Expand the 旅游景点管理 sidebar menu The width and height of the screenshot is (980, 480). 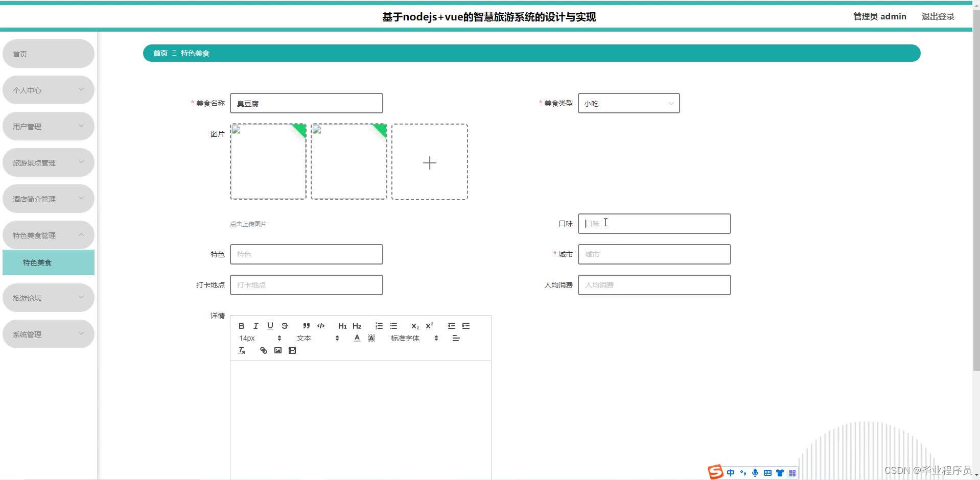point(49,162)
